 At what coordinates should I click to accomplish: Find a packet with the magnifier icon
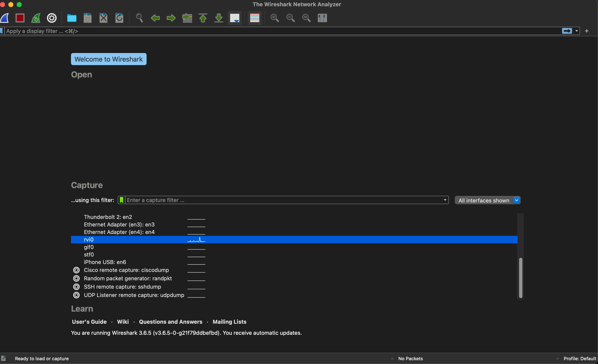point(139,18)
